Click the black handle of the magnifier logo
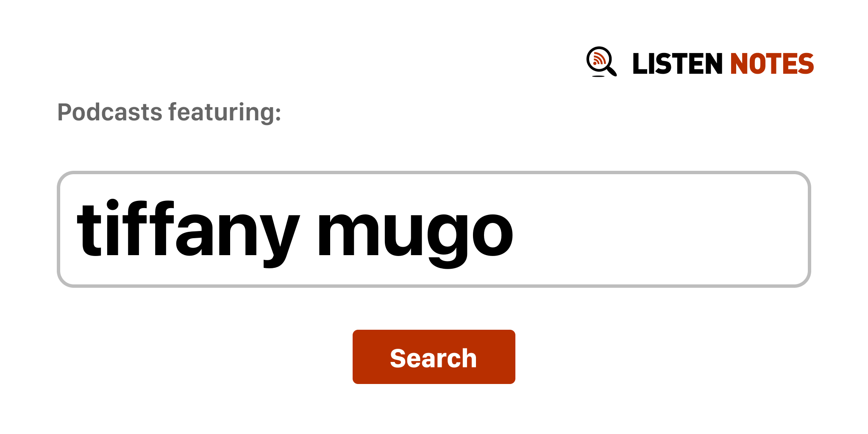 (612, 70)
